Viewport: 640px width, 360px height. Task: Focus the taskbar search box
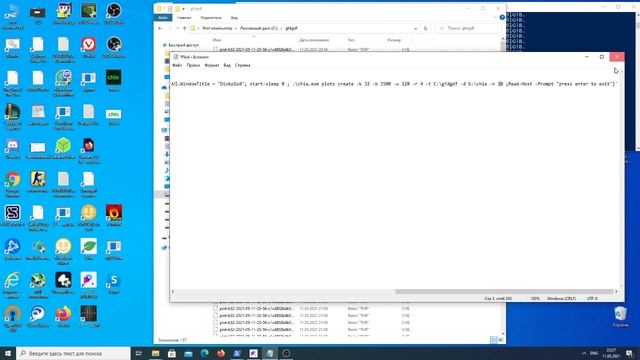(73, 353)
